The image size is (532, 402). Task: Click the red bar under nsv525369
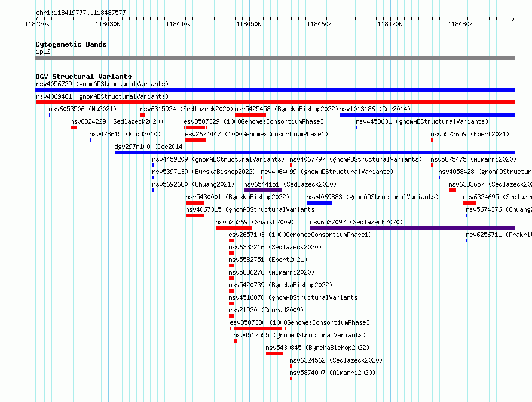pos(234,228)
